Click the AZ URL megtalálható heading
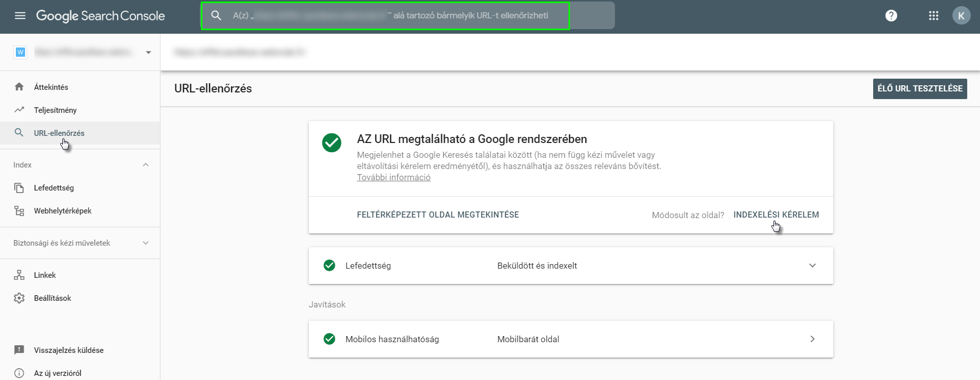 (472, 139)
